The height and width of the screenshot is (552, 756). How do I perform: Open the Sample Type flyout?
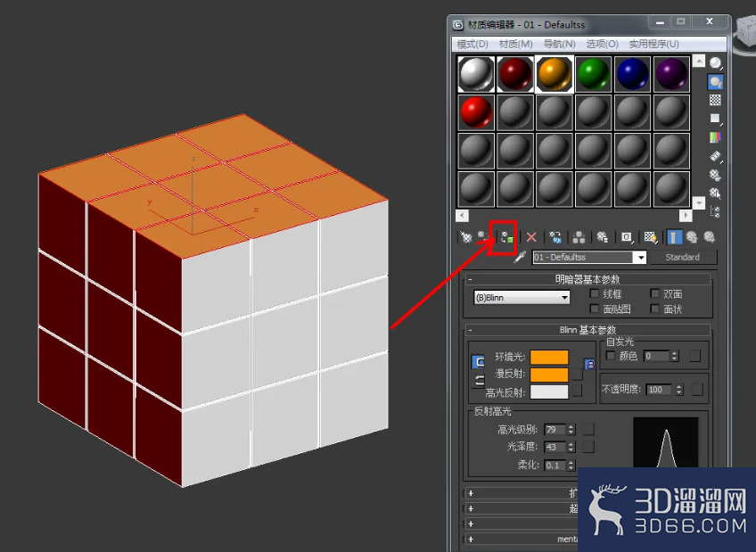(716, 63)
